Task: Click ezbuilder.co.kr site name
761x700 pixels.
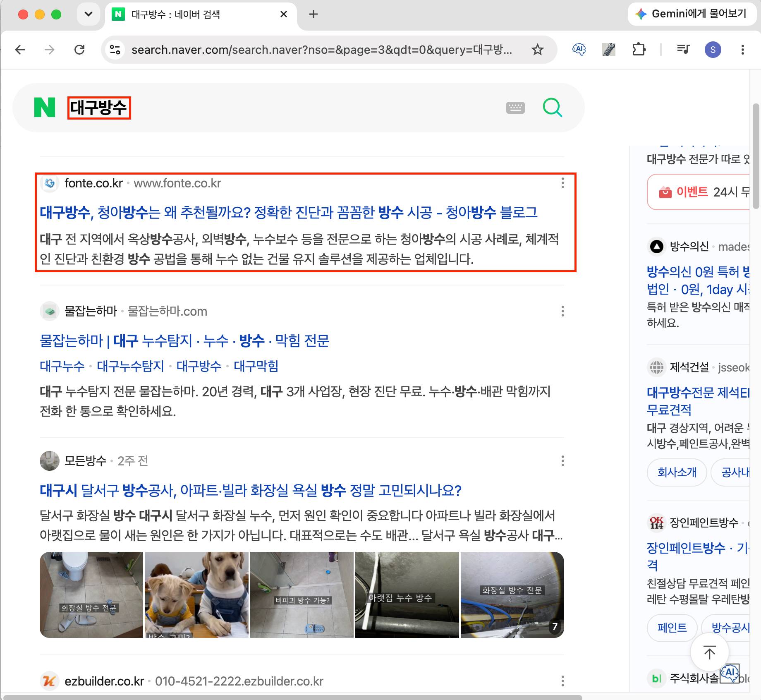Action: (x=104, y=681)
